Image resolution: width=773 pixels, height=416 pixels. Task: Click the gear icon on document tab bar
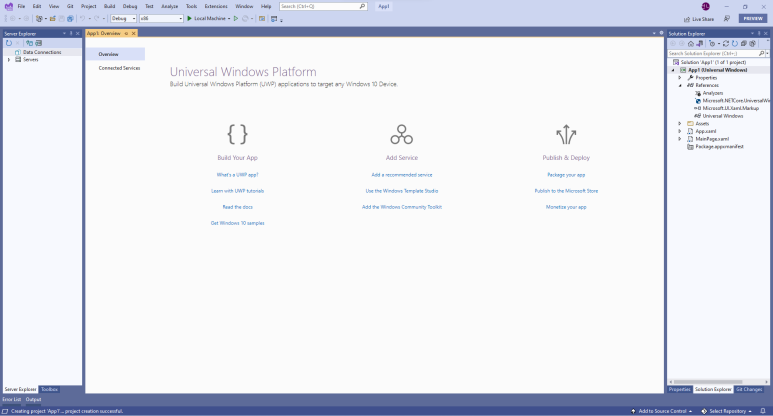(662, 33)
